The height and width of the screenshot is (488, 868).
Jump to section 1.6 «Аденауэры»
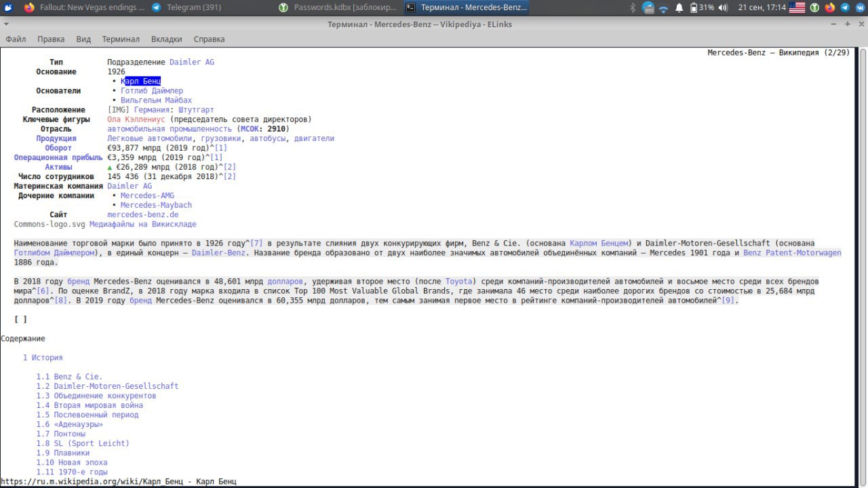point(69,423)
